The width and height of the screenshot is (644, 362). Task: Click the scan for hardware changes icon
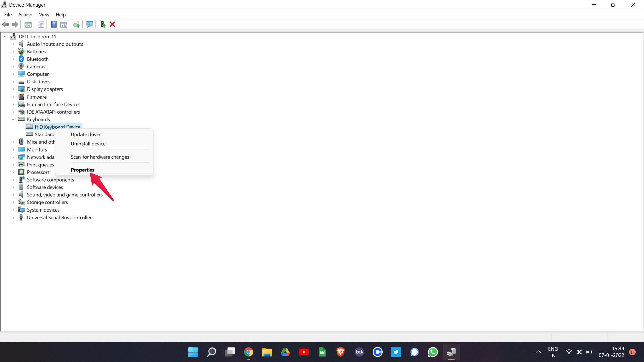pos(89,24)
